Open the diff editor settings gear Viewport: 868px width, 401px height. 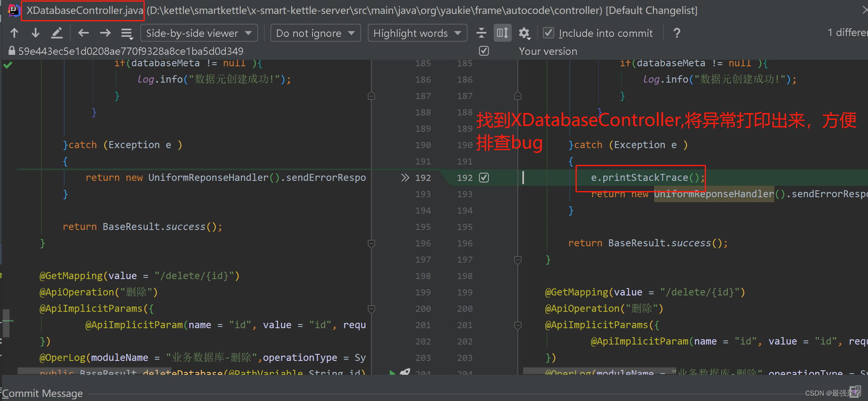pos(525,33)
